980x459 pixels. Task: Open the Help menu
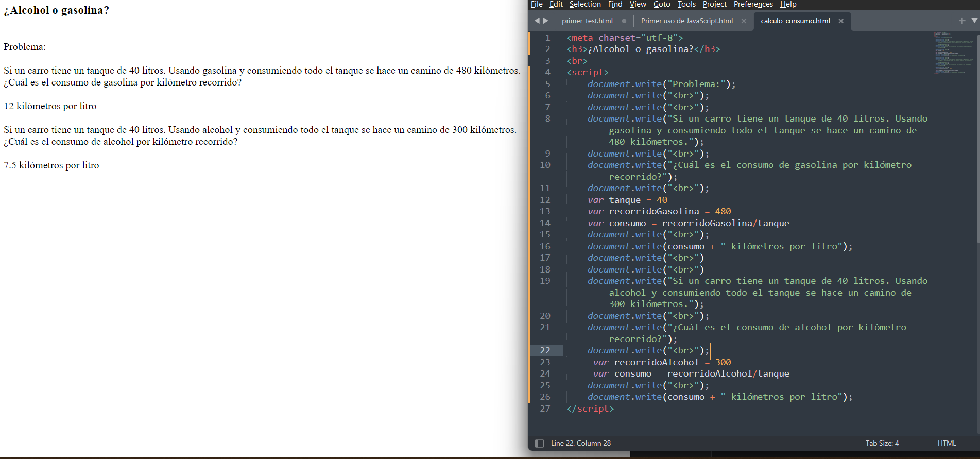(x=788, y=4)
